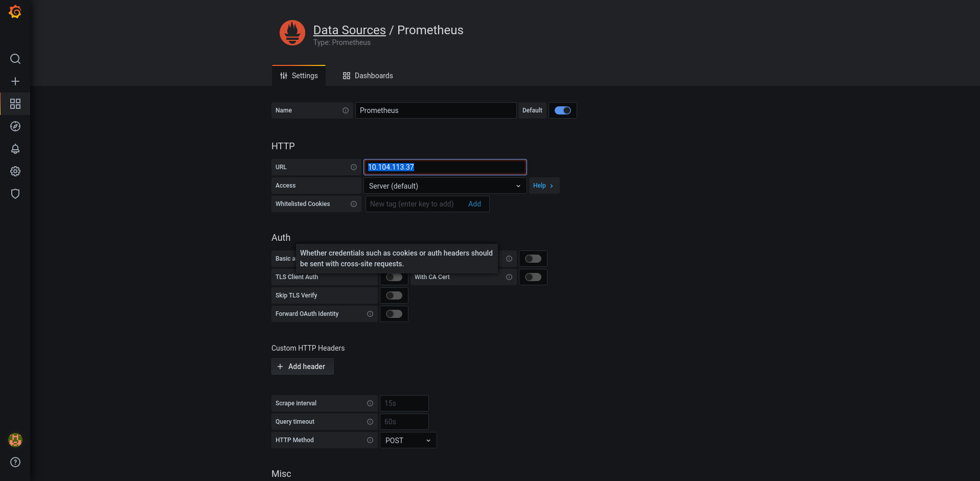
Task: Click info icon beside Whitelisted Cookies
Action: click(x=354, y=204)
